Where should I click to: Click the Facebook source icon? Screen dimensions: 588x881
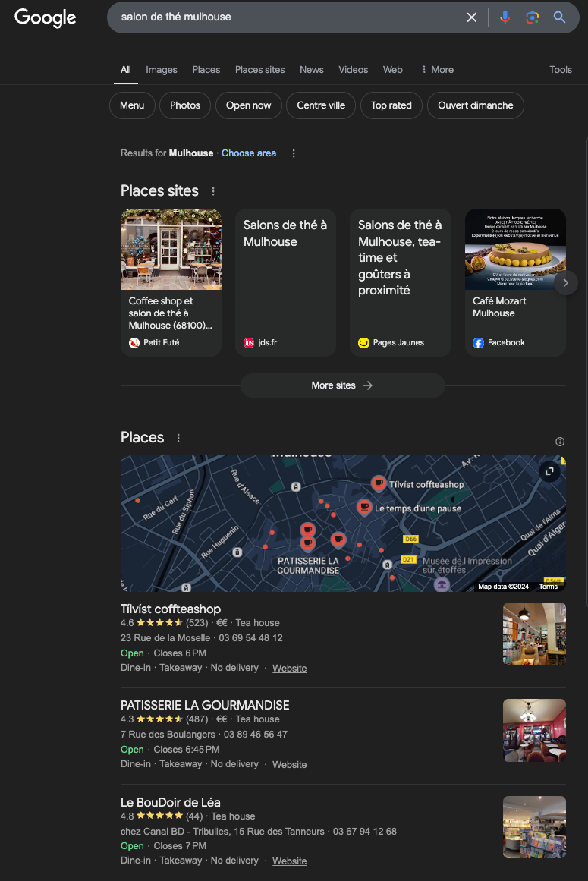479,343
